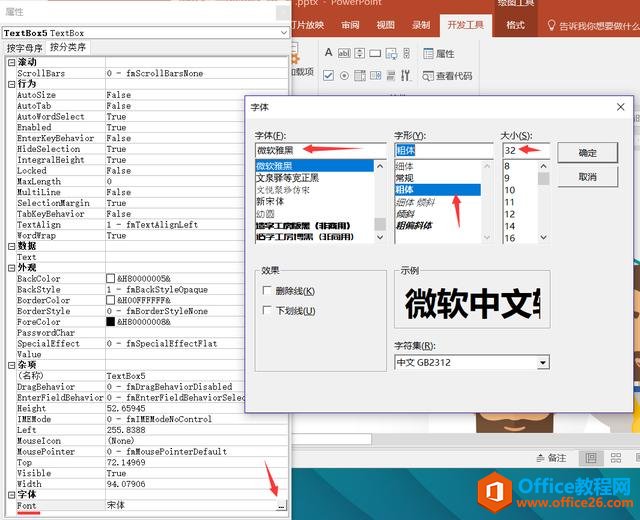
Task: Insert a Label control from the ribbon
Action: tap(329, 53)
